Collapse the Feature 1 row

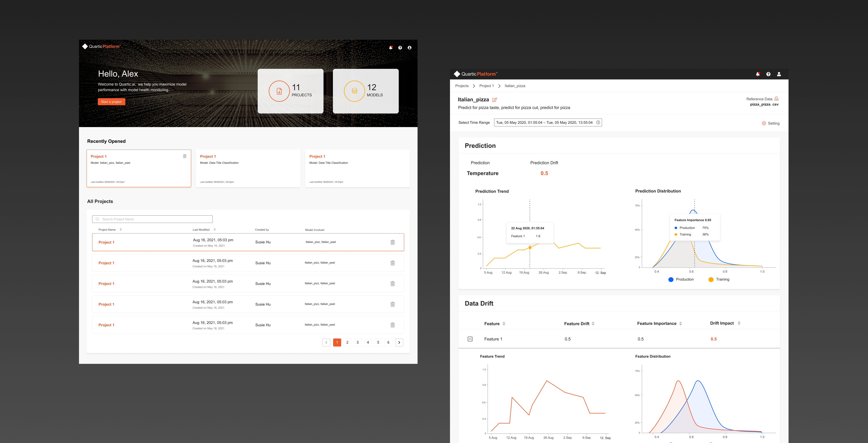pos(470,339)
